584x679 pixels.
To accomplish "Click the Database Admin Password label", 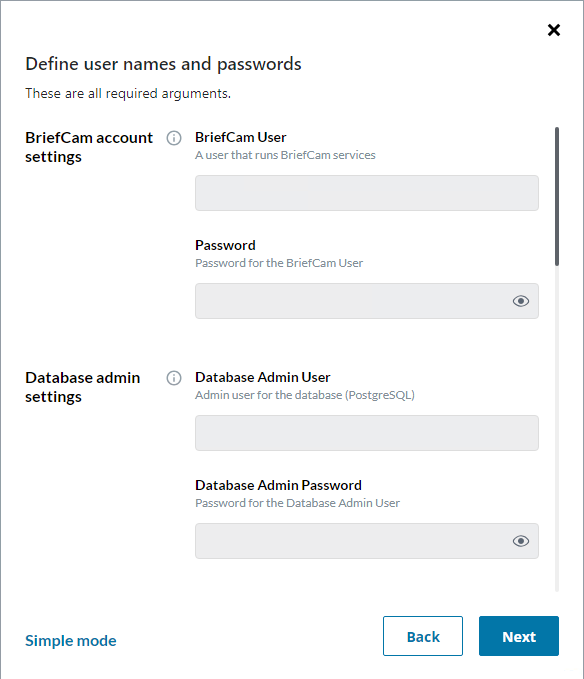I will 278,485.
